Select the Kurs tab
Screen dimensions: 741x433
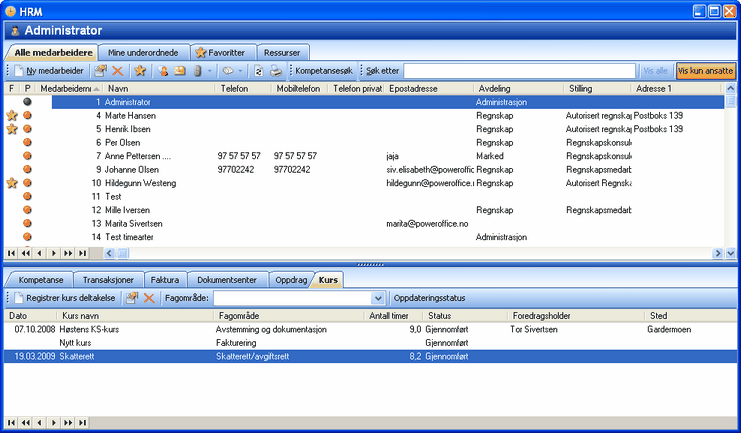[328, 280]
